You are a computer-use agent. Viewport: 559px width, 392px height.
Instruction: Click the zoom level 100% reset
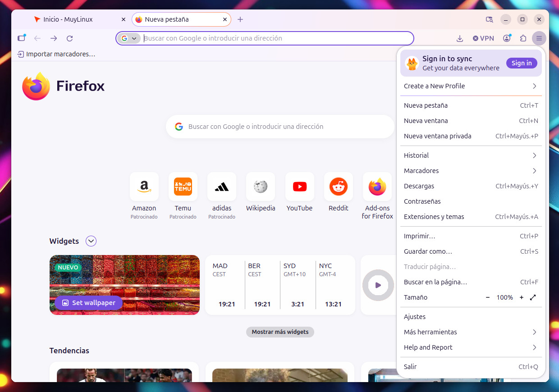[505, 297]
